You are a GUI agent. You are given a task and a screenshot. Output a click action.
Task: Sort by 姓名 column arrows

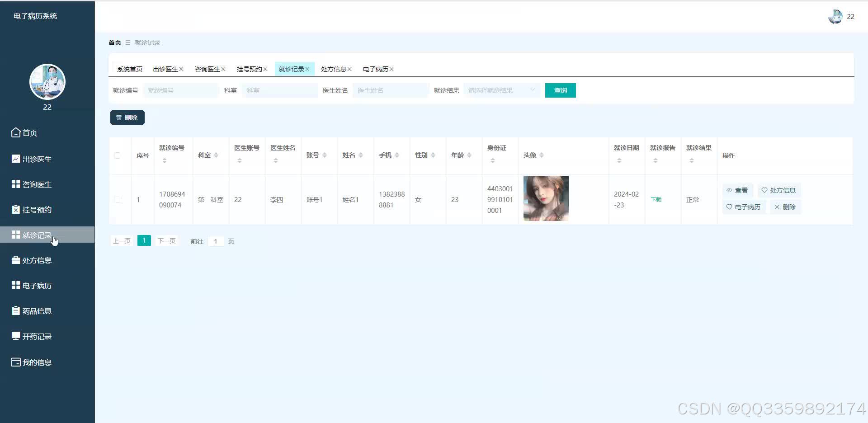click(361, 155)
